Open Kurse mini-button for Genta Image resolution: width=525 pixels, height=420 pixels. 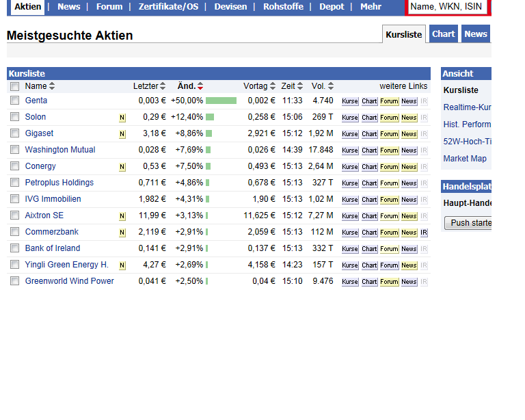[x=350, y=101]
